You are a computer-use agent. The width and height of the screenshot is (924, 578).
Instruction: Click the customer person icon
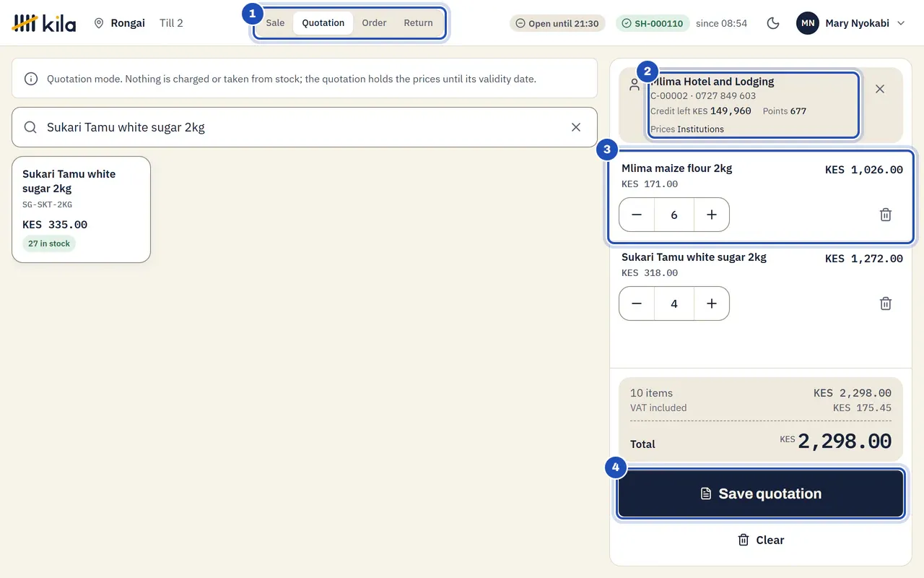635,85
